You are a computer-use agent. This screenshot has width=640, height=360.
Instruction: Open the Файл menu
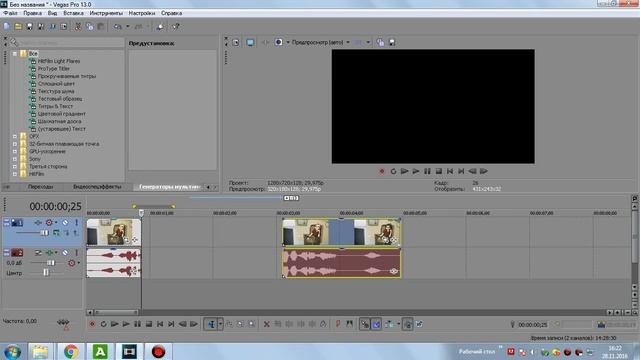(x=11, y=13)
